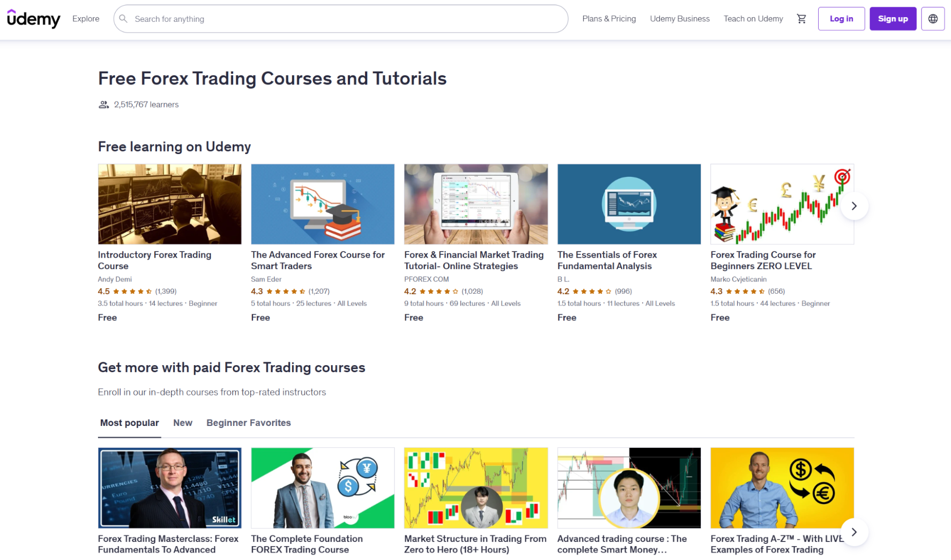Screen dimensions: 951x560
Task: Click The Essentials of Forex Fundamental Analysis title
Action: click(x=607, y=261)
